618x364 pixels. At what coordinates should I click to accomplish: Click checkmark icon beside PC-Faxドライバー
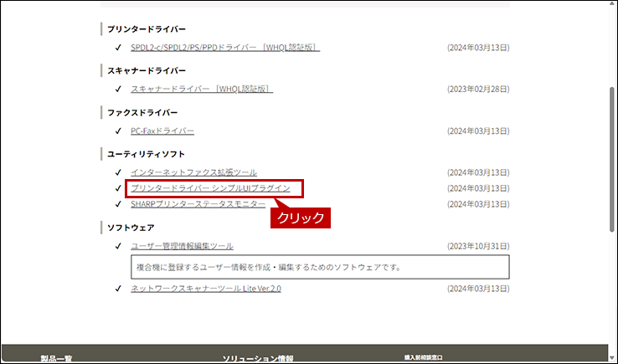[x=119, y=131]
